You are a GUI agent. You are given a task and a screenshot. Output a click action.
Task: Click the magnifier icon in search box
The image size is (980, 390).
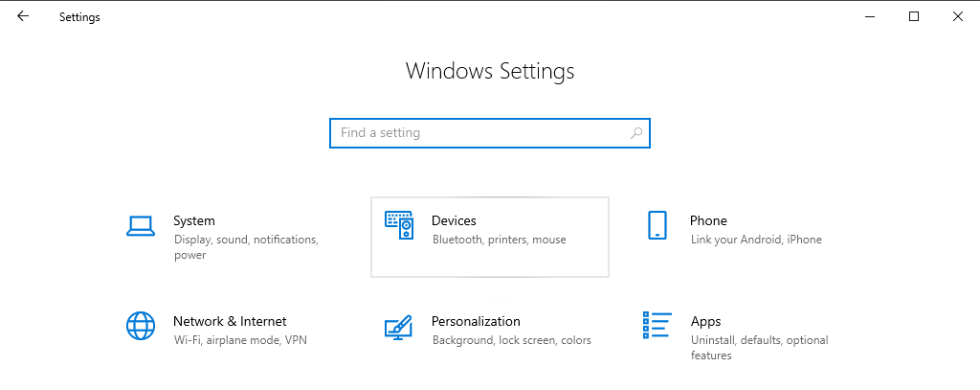636,132
